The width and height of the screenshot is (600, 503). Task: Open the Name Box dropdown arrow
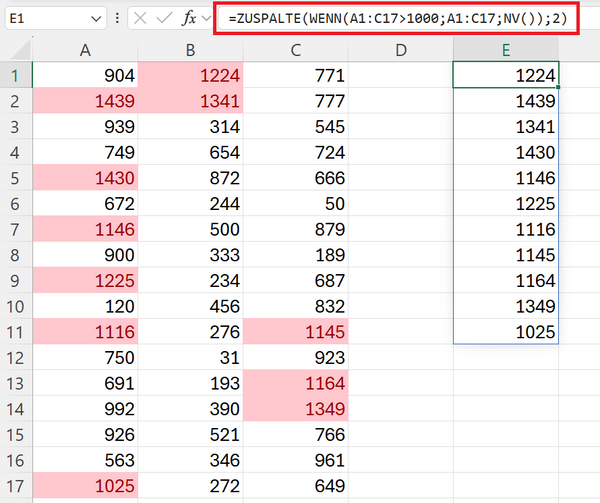[94, 19]
